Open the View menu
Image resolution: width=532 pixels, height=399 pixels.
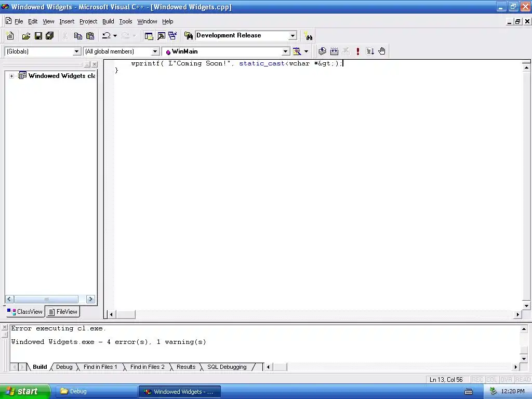[x=48, y=21]
